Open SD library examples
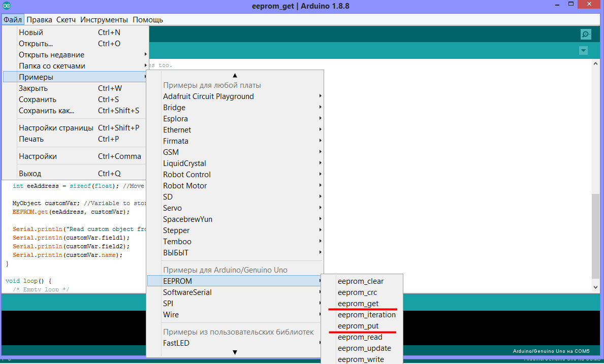The image size is (604, 364). (235, 196)
